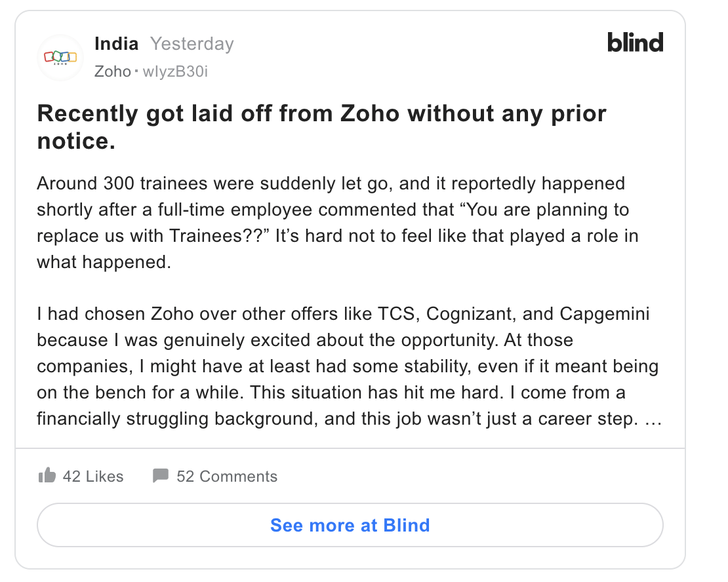The image size is (728, 582).
Task: Click the comment bubble icon
Action: (x=160, y=476)
